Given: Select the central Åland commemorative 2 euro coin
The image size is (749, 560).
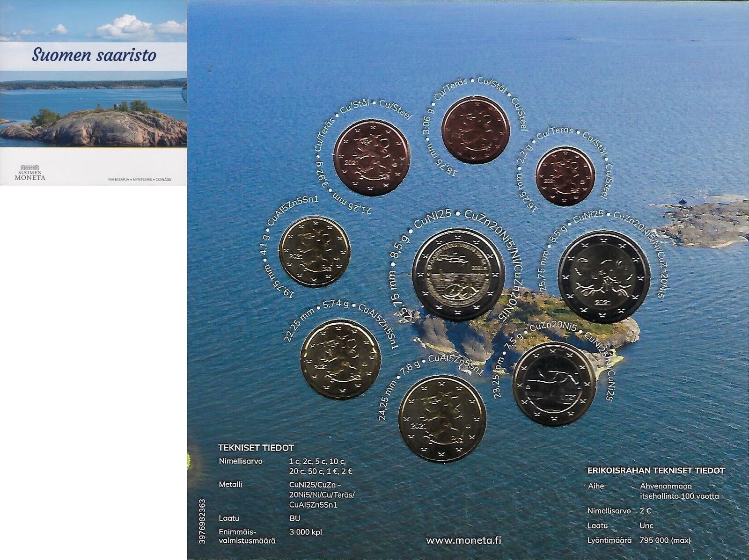Looking at the screenshot, I should (x=459, y=274).
